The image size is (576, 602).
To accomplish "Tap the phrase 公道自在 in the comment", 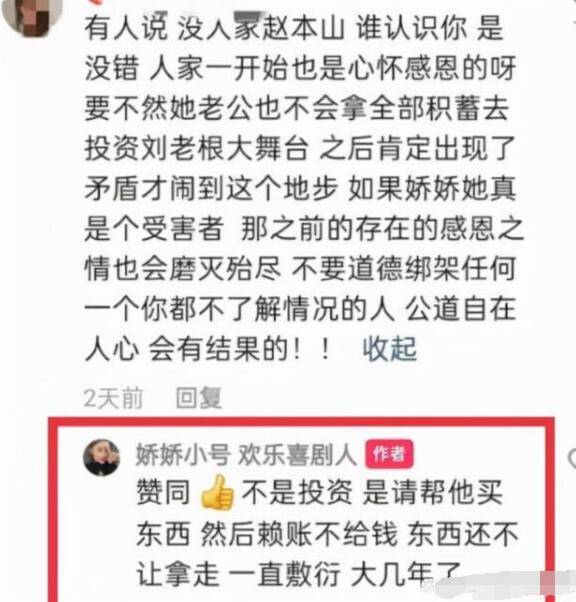I will (x=460, y=308).
